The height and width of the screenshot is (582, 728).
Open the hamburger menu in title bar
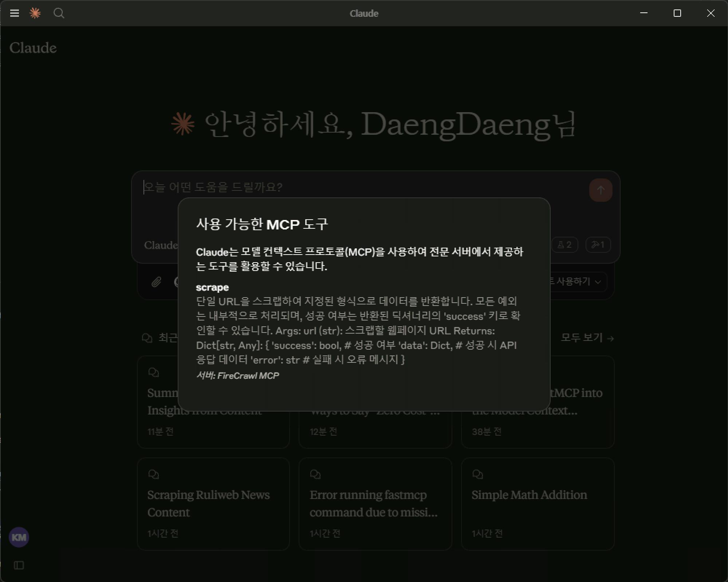pos(14,13)
